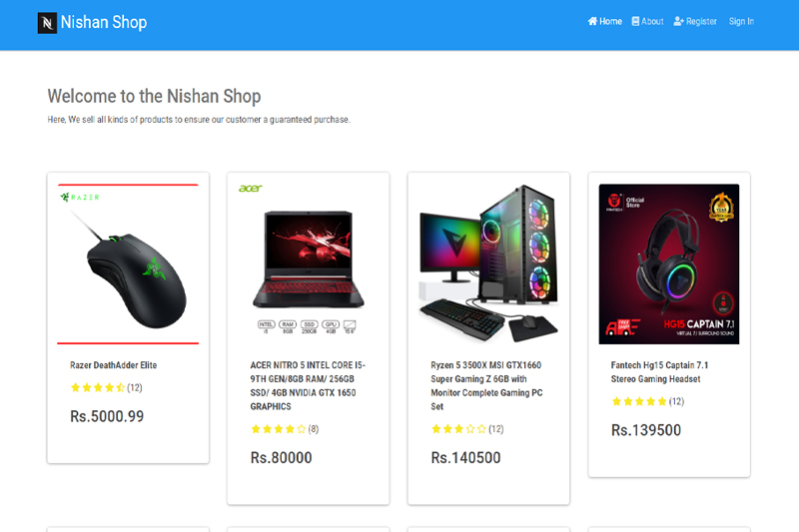Click the Home house icon
The height and width of the screenshot is (532, 799).
pos(592,21)
